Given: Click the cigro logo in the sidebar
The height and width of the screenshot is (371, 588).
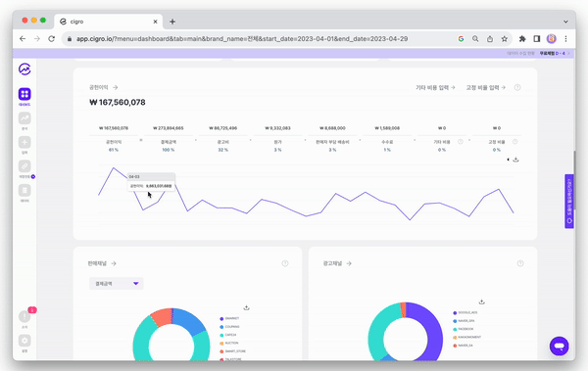Looking at the screenshot, I should (24, 70).
